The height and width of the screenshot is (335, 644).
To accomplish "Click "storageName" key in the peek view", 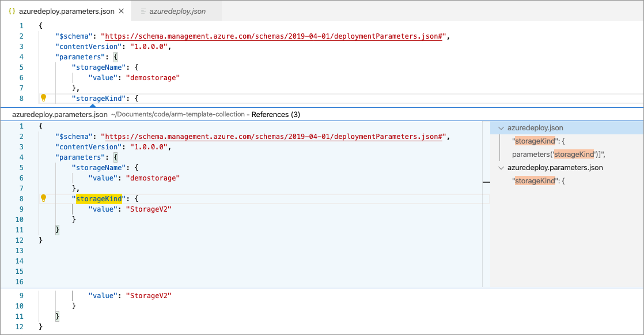I will (99, 168).
